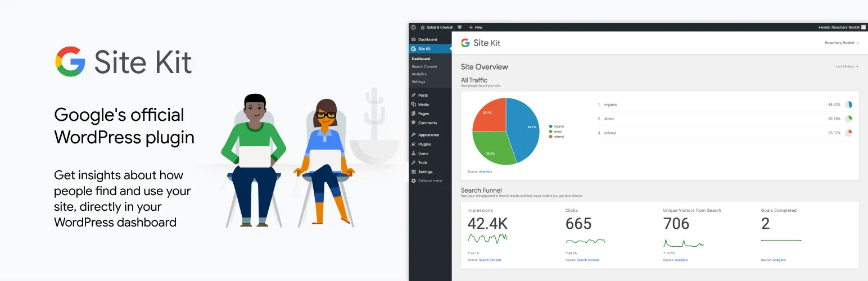Image resolution: width=868 pixels, height=281 pixels.
Task: Click the Impressions sparkline chart
Action: [487, 239]
